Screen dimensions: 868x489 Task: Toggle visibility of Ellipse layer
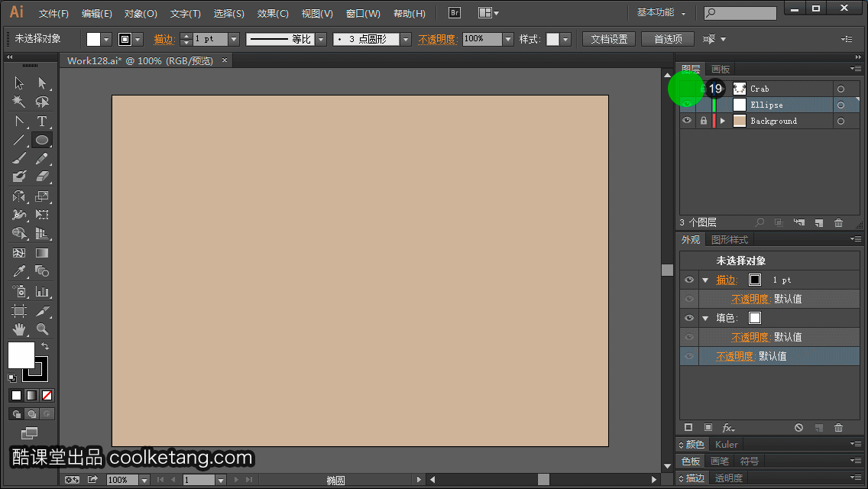(x=687, y=105)
